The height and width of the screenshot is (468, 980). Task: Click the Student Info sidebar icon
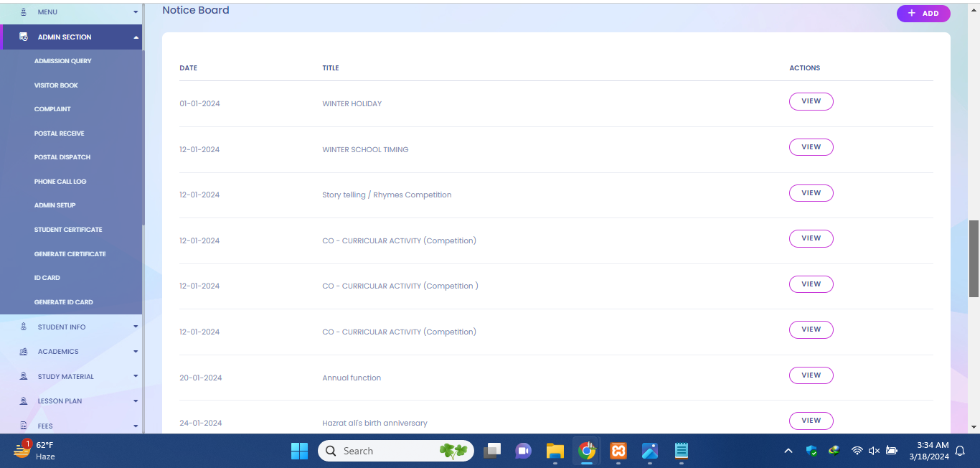24,327
